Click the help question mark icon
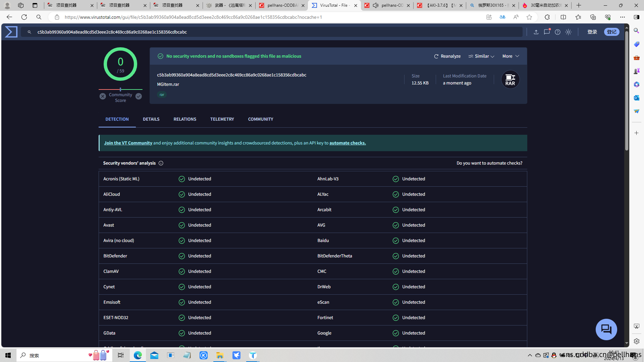 557,32
